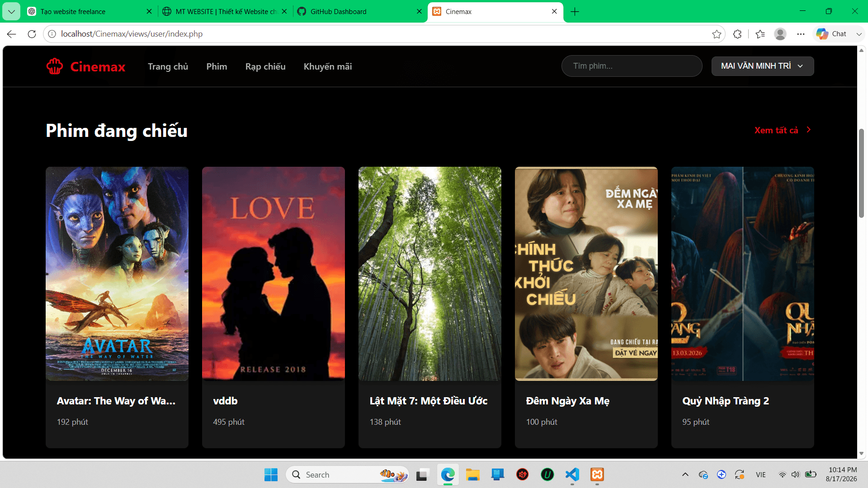Go to Rạp chiếu page
The height and width of the screenshot is (488, 868).
point(265,66)
